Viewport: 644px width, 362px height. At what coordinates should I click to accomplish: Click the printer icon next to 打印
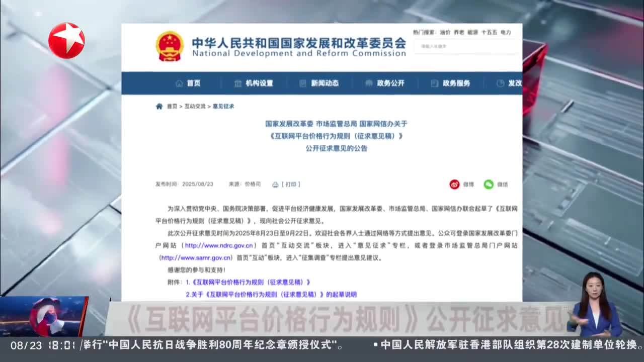pyautogui.click(x=275, y=185)
